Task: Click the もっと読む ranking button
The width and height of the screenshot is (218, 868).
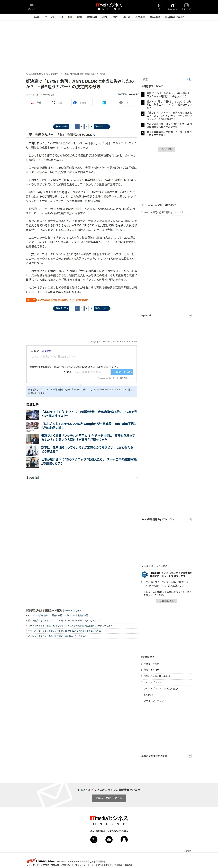Action: click(x=166, y=149)
